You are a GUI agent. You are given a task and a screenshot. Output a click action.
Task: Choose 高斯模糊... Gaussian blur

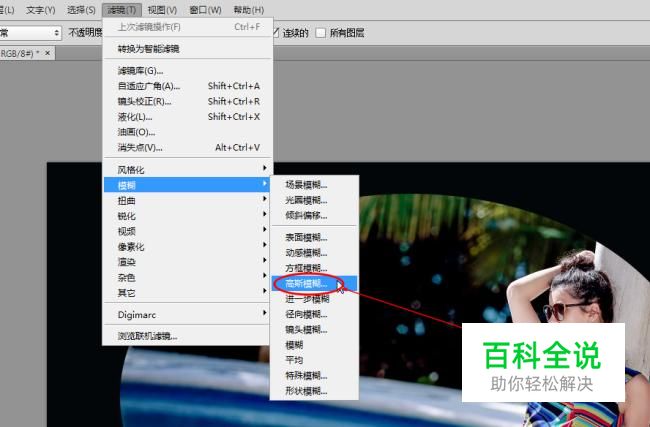click(314, 284)
